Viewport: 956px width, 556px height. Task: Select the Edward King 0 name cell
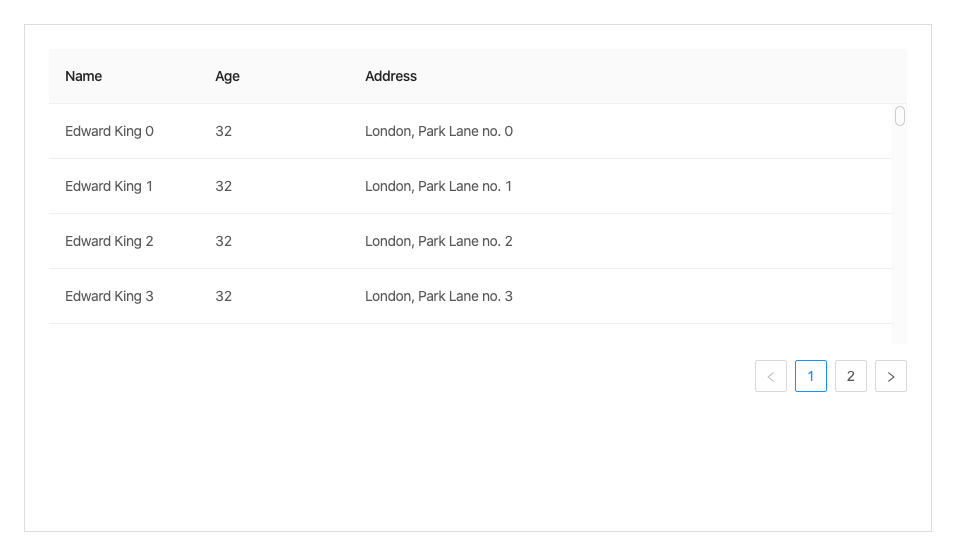click(109, 131)
